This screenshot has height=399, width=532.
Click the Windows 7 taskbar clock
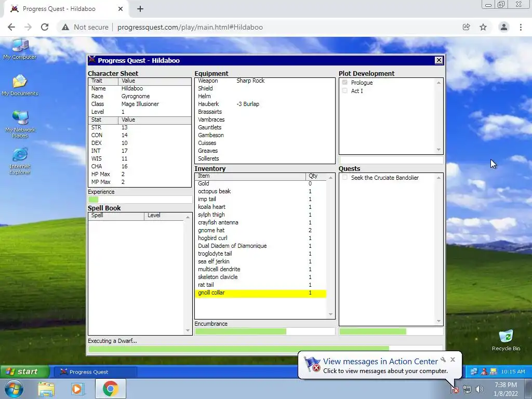(x=506, y=389)
